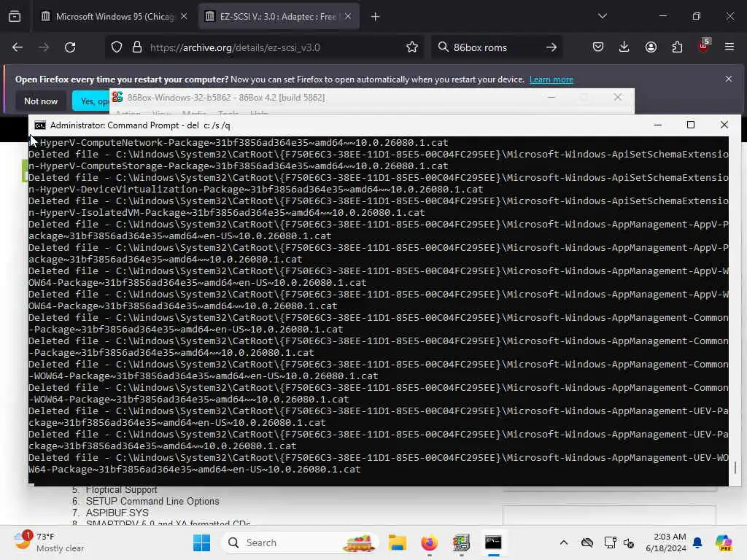Open the network display tray icon
The height and width of the screenshot is (560, 747).
(x=610, y=542)
